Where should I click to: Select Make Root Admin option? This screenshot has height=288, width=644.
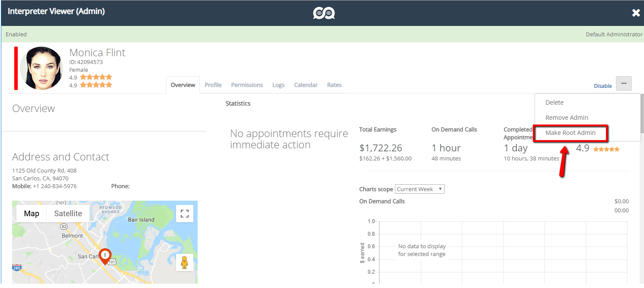pyautogui.click(x=570, y=133)
